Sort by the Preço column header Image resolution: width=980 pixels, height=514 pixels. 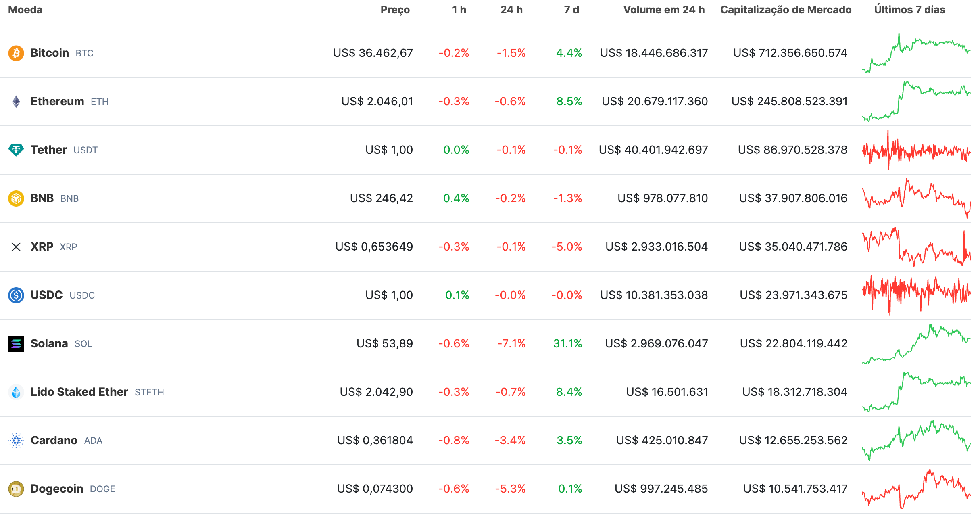click(395, 10)
